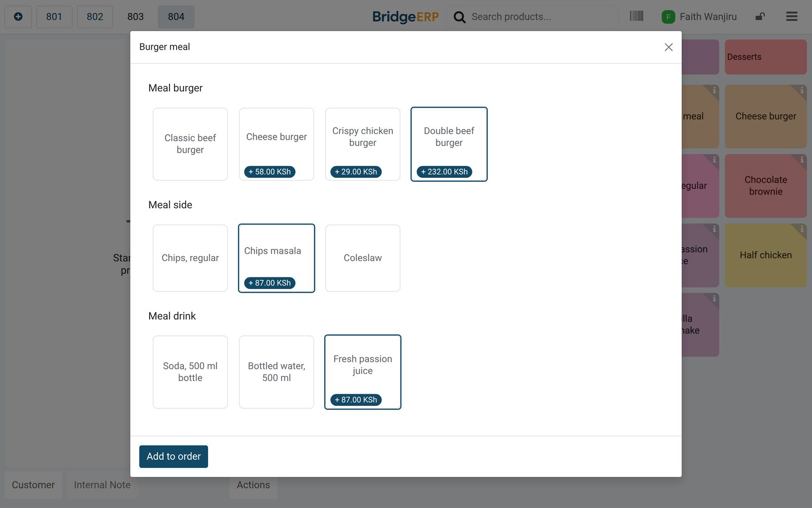Click the Burger meal dialog title
The width and height of the screenshot is (812, 508).
[164, 47]
